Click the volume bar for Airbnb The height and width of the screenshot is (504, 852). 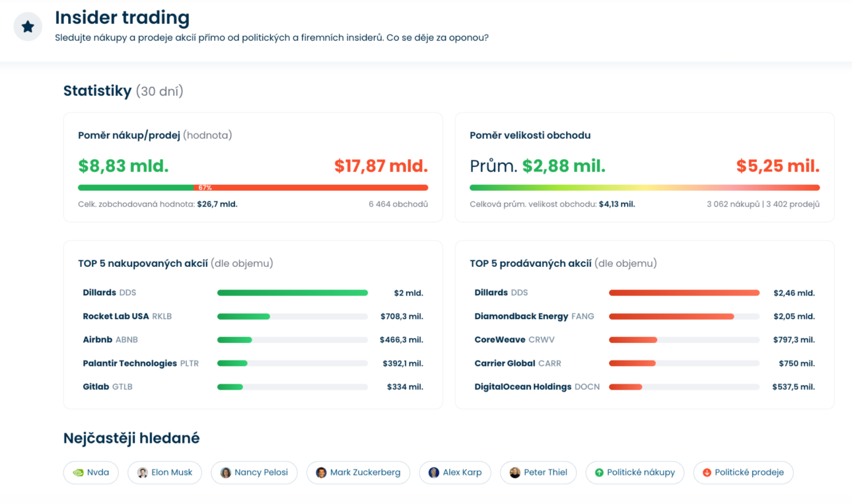tap(293, 340)
